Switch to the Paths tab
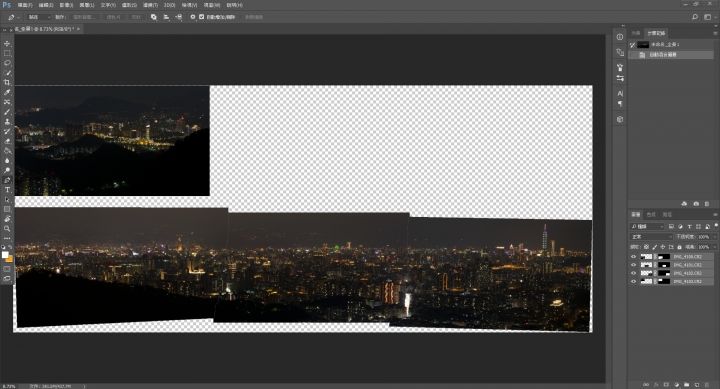 (667, 214)
